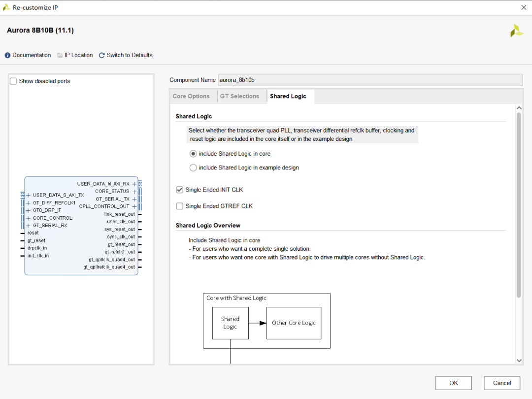Click the Component Name input field

[370, 80]
